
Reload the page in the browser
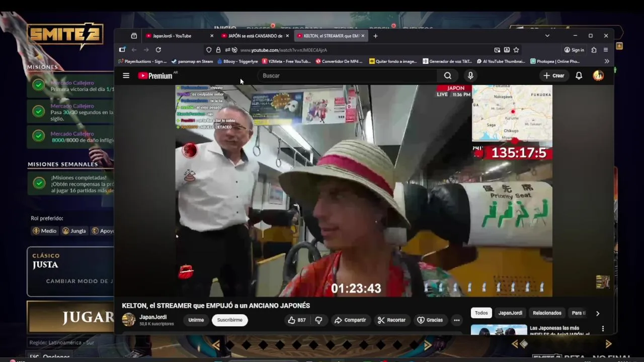point(158,50)
